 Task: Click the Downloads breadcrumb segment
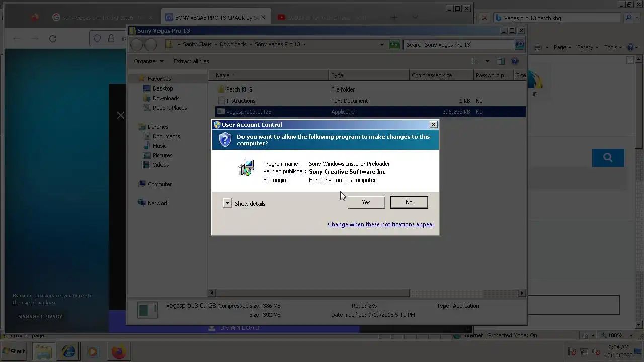point(233,44)
